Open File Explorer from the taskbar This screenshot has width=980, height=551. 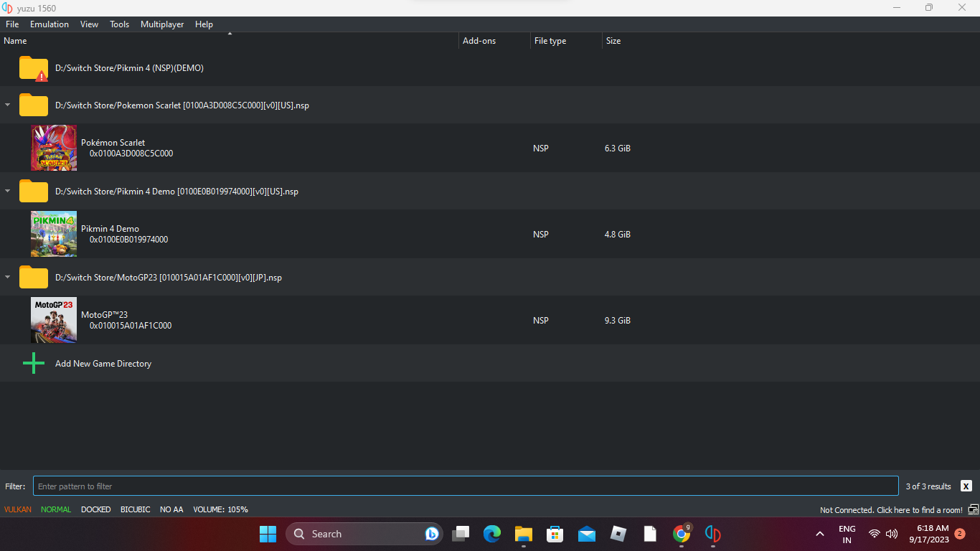(x=524, y=534)
